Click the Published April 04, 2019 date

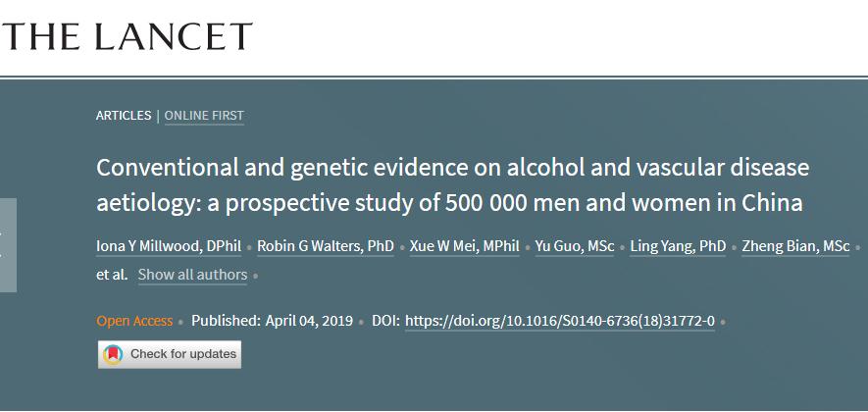pyautogui.click(x=271, y=321)
